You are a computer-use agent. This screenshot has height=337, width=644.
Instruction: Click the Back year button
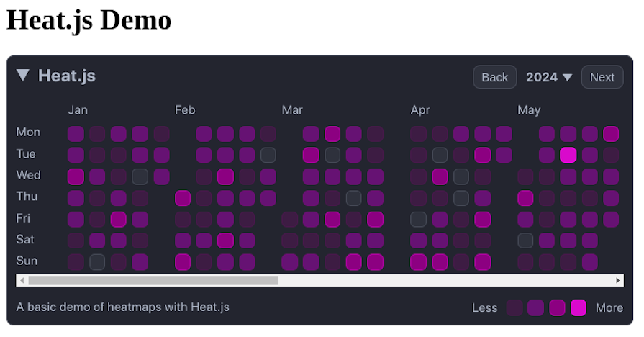click(x=494, y=77)
